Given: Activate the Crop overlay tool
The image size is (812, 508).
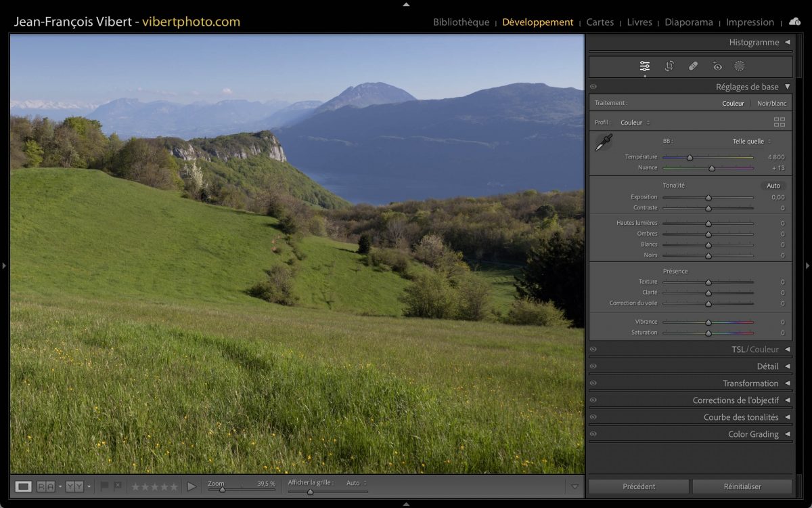Looking at the screenshot, I should tap(669, 66).
